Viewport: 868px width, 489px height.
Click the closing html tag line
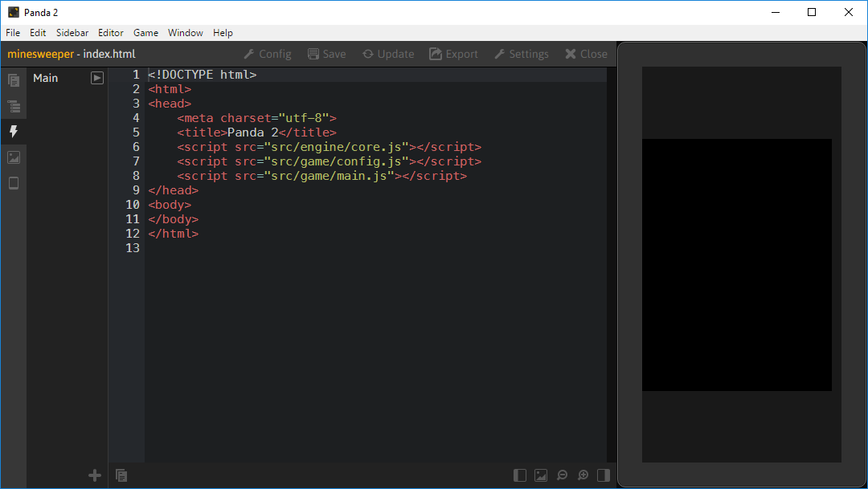pyautogui.click(x=173, y=234)
